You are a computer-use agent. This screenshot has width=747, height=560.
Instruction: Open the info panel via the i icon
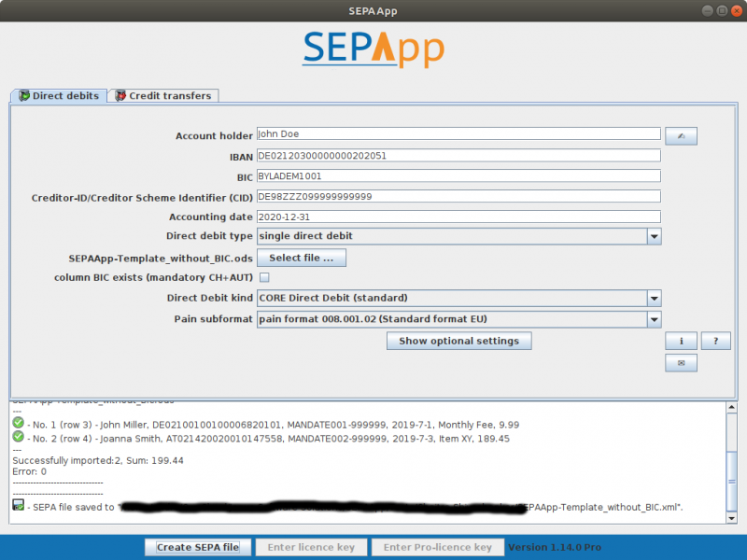tap(681, 341)
